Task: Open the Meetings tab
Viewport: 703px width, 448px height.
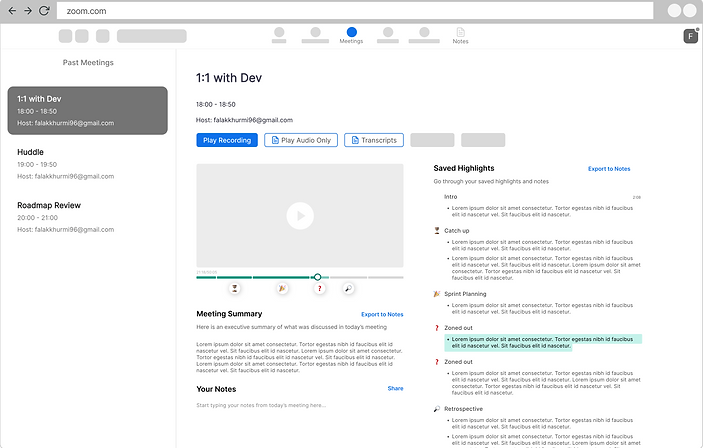Action: point(351,35)
